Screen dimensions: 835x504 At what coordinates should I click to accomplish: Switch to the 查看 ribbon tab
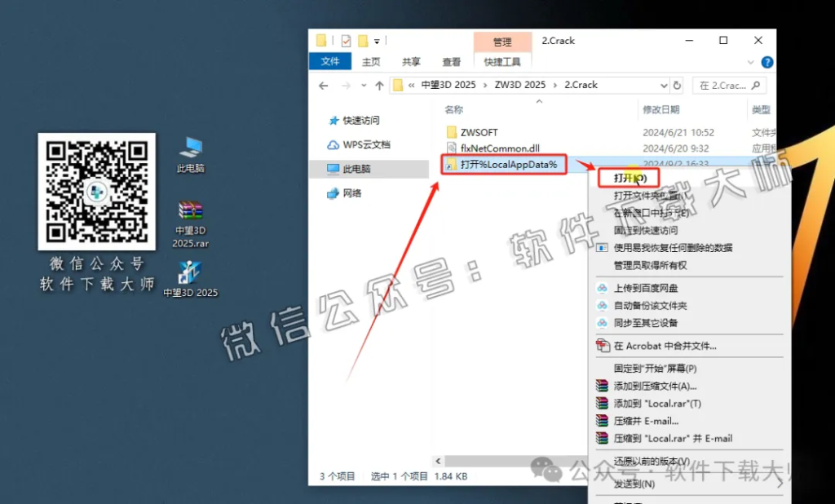tap(451, 61)
